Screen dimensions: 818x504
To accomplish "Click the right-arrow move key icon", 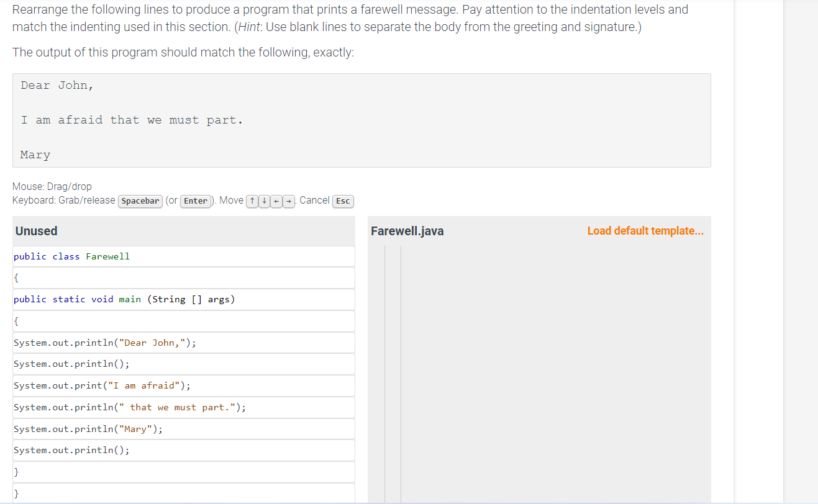I will pyautogui.click(x=288, y=201).
